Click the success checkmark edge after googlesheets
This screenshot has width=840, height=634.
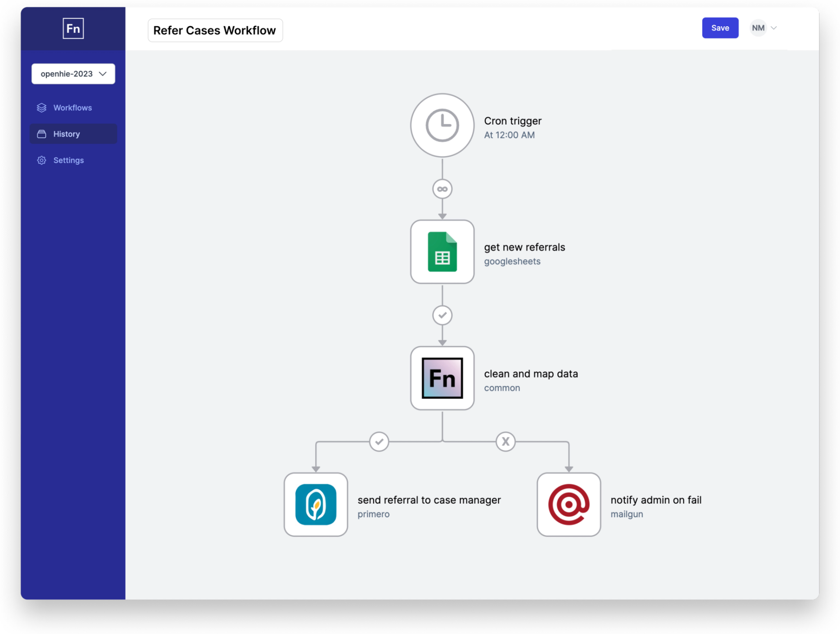click(442, 315)
